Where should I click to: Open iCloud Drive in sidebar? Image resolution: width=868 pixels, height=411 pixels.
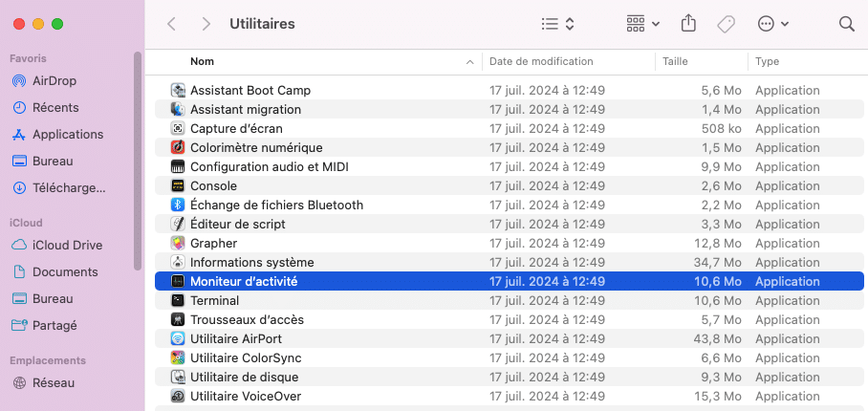[65, 245]
